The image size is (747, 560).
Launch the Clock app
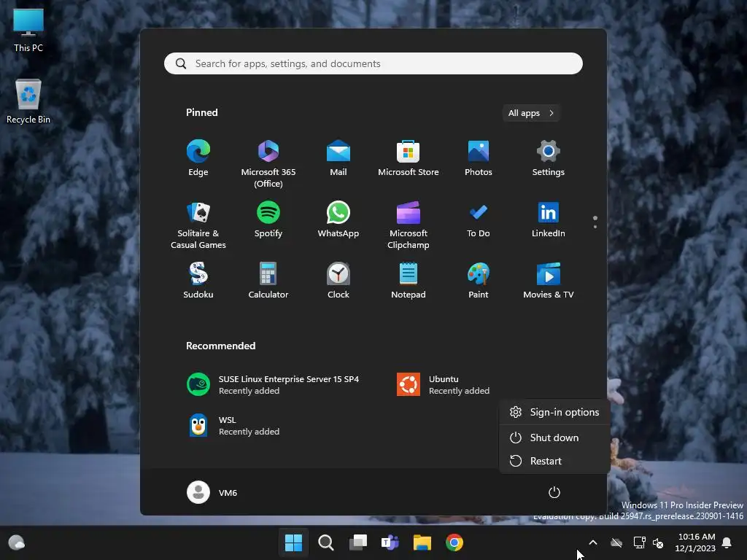(338, 281)
